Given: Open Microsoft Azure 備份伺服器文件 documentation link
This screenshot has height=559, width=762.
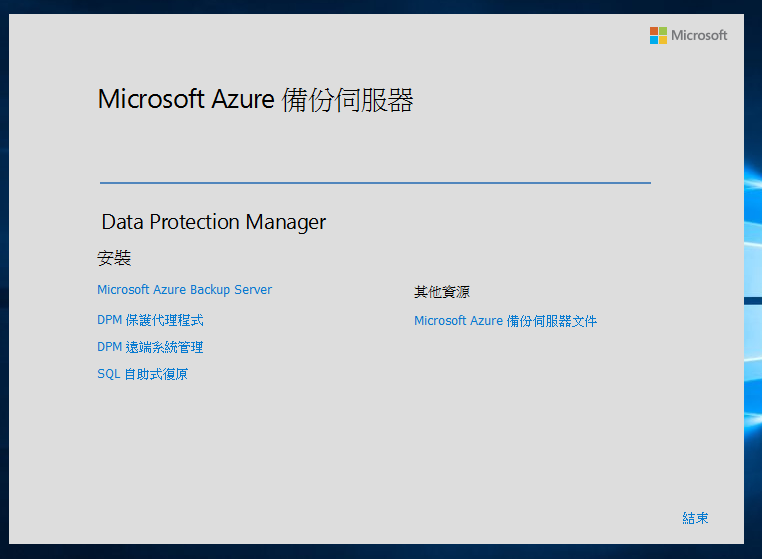Looking at the screenshot, I should point(505,321).
